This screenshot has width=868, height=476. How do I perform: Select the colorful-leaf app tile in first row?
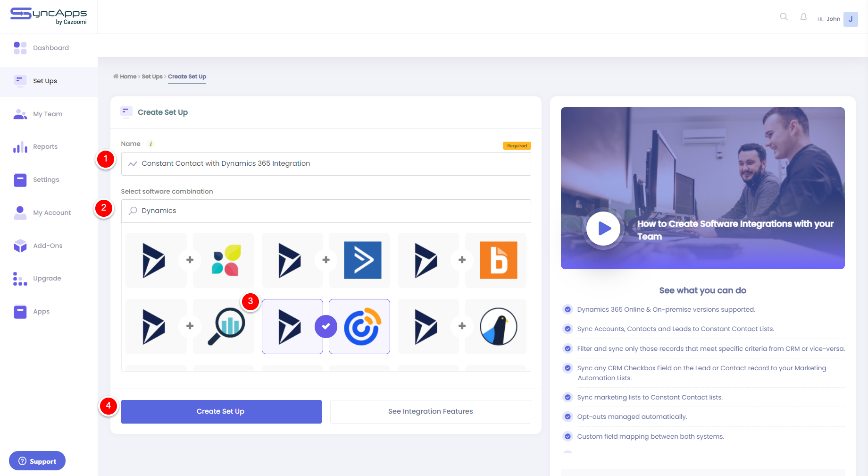pos(224,260)
